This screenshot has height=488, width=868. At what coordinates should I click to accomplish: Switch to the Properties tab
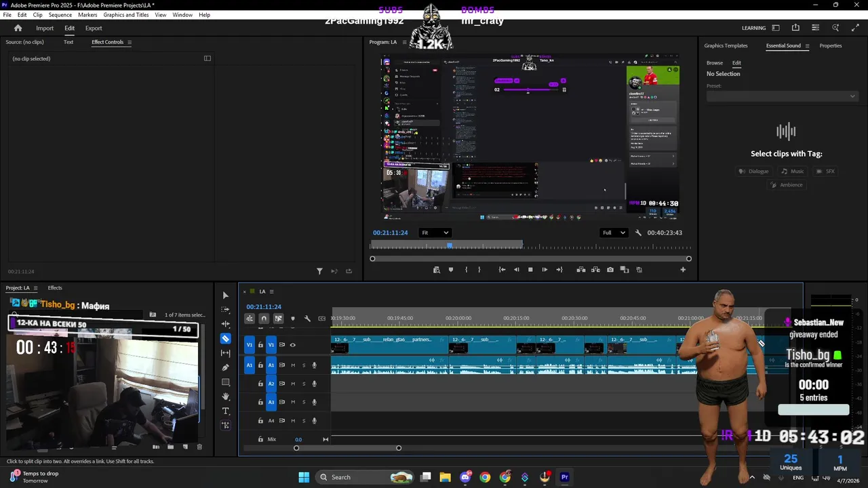(831, 45)
